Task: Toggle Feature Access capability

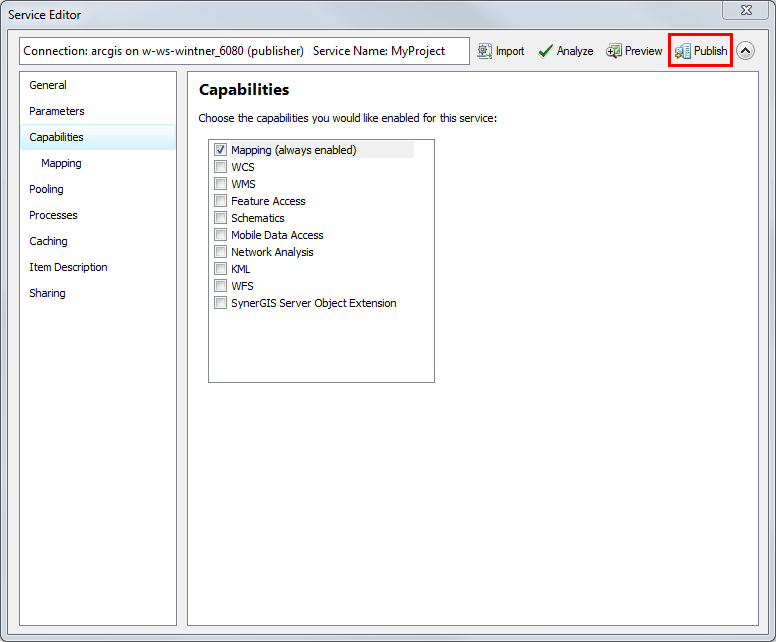Action: [x=220, y=201]
